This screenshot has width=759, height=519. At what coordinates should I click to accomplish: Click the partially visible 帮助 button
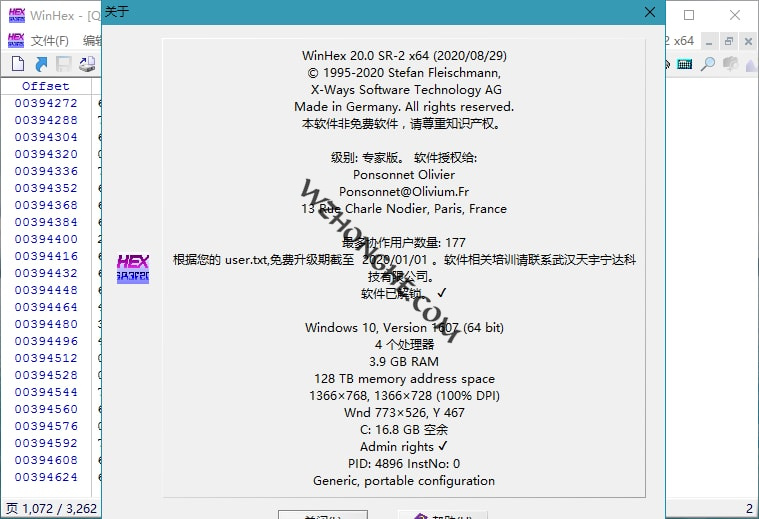pos(442,515)
